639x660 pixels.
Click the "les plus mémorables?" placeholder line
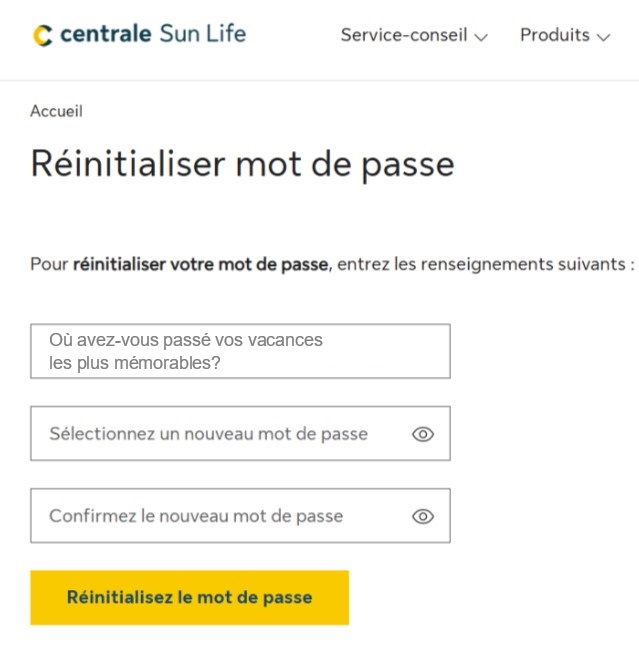(x=135, y=363)
